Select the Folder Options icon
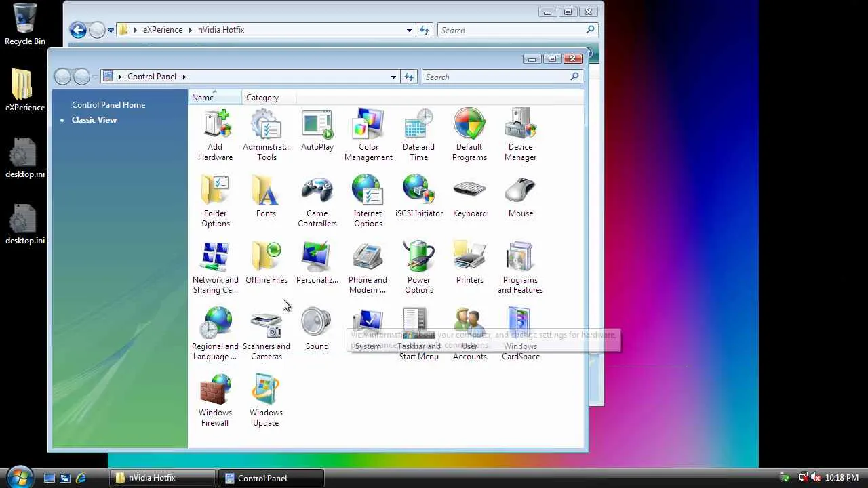The width and height of the screenshot is (868, 488). [215, 202]
